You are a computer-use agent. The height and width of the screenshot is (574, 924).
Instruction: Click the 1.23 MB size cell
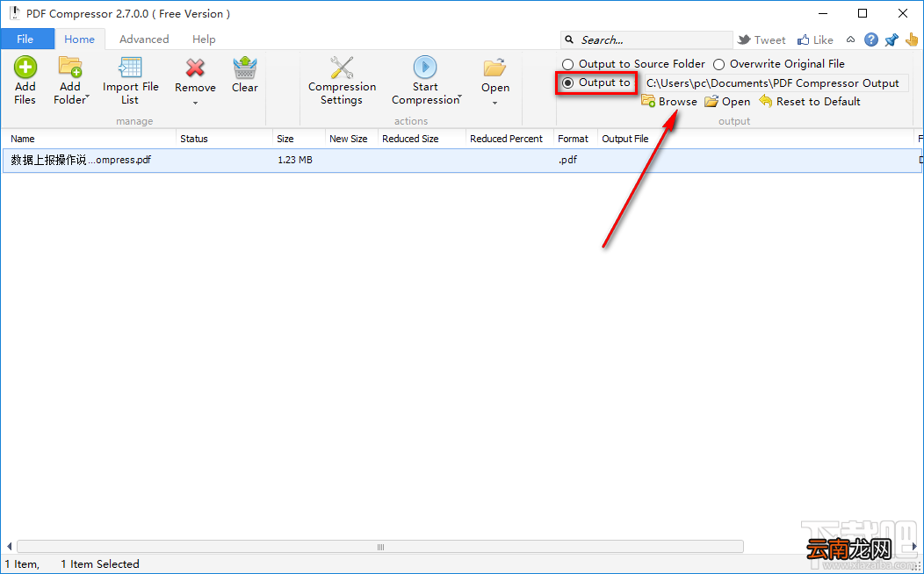tap(294, 160)
